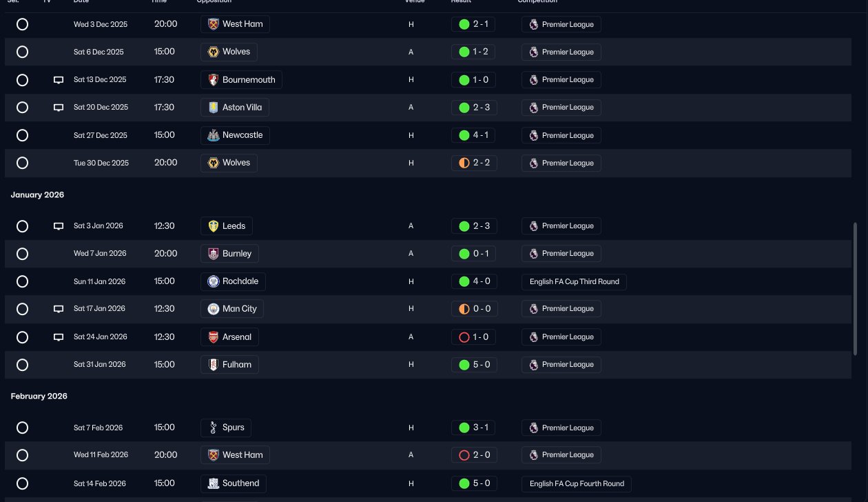Click the Rochdale club crest
Viewport: 868px width, 502px height.
tap(214, 281)
